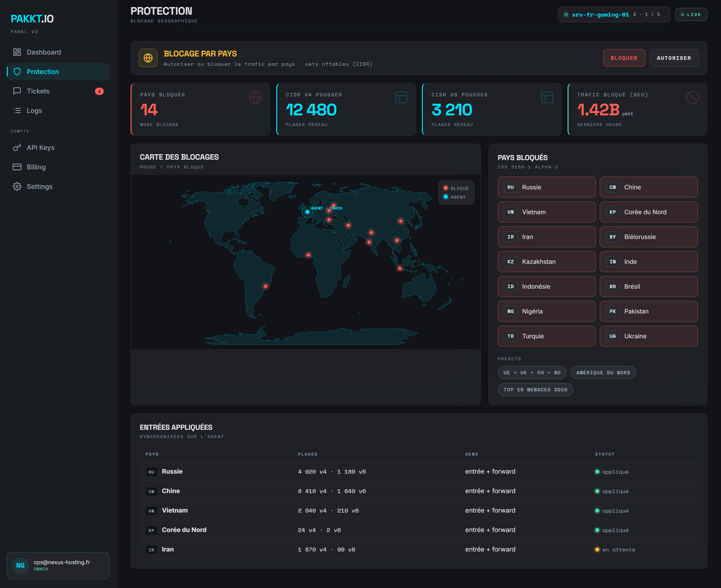Click the Tickets chat bubble icon
Image resolution: width=721 pixels, height=588 pixels.
coord(17,91)
